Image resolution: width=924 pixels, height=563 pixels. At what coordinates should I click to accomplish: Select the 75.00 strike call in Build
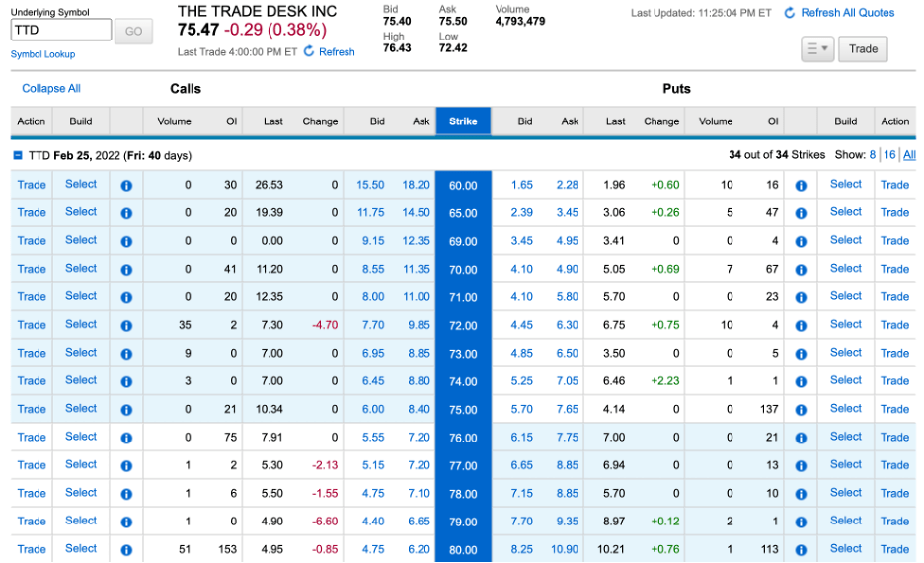[x=81, y=408]
